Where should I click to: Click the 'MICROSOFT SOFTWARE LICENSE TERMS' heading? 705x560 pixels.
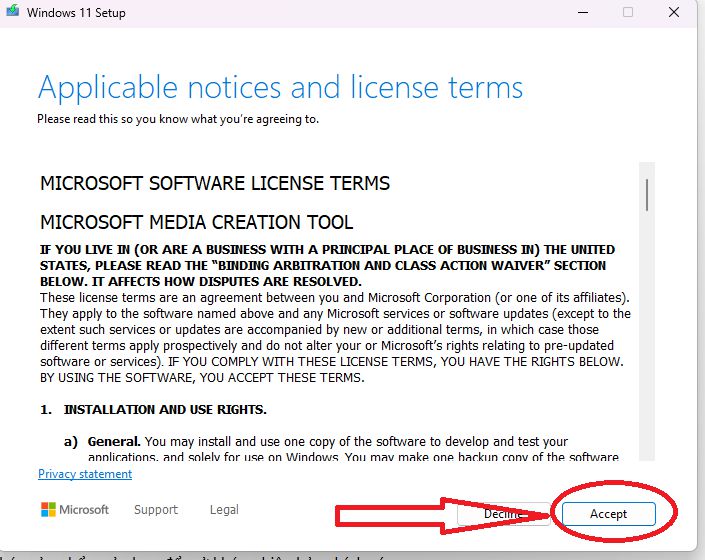click(215, 184)
